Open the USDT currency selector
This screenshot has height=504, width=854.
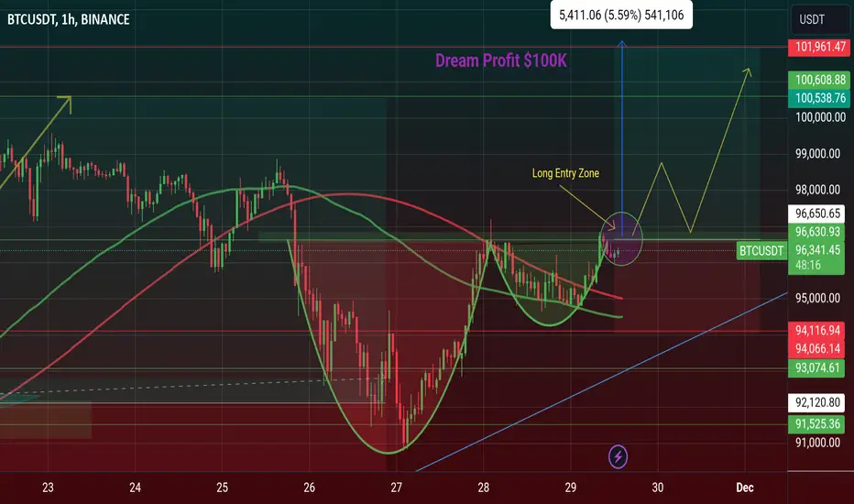818,19
